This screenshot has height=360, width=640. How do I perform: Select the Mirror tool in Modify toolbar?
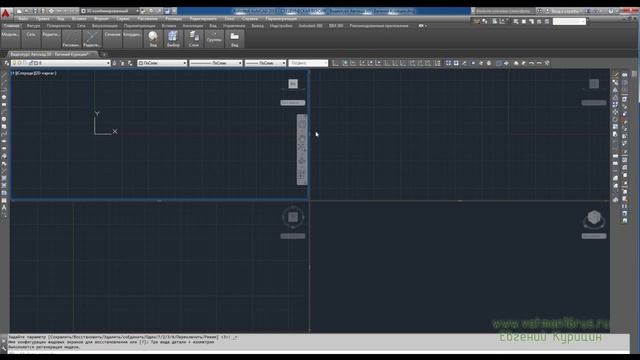(x=616, y=90)
